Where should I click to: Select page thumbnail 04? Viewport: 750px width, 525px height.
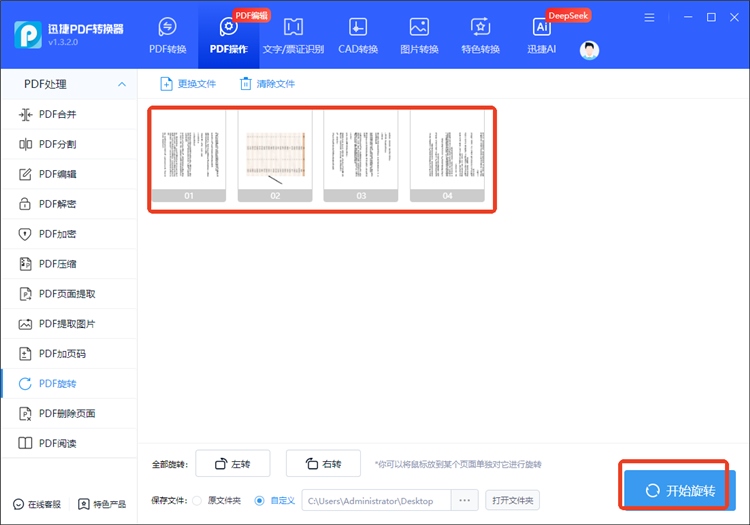(447, 156)
